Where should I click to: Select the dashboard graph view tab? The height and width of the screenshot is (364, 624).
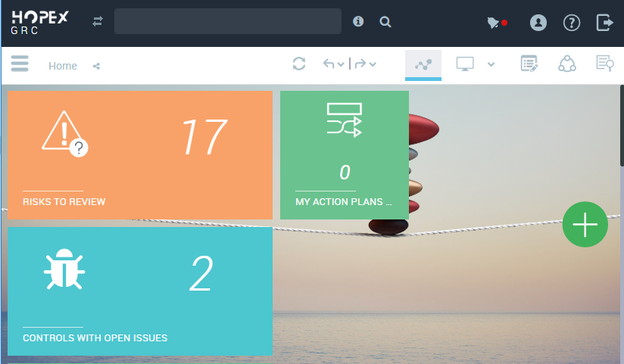pyautogui.click(x=423, y=64)
